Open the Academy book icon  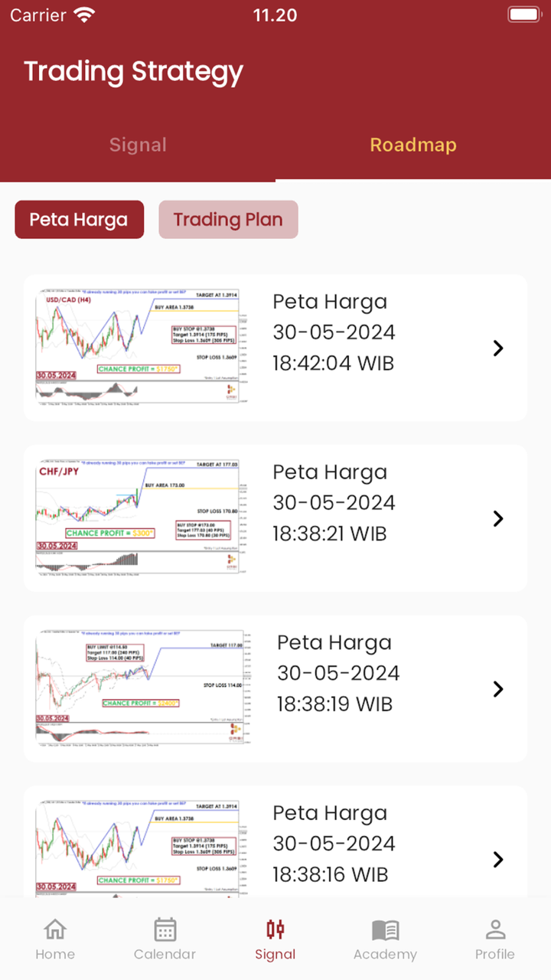tap(385, 929)
